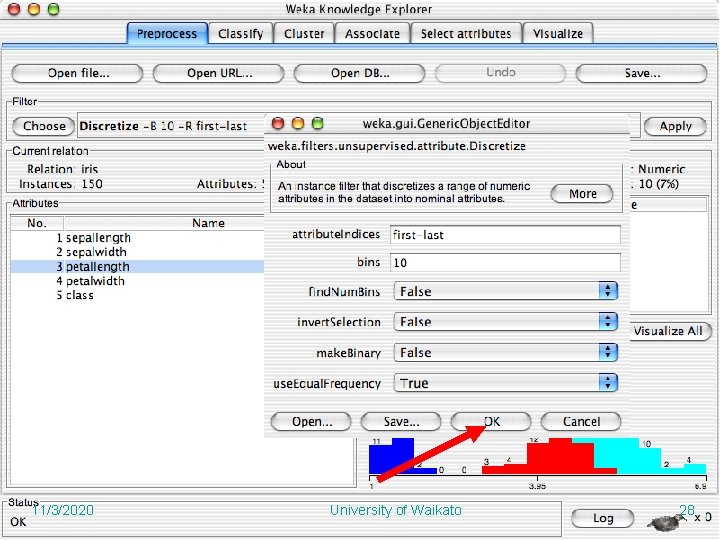Screen dimensions: 720x540
Task: Open the Log window
Action: 602,518
